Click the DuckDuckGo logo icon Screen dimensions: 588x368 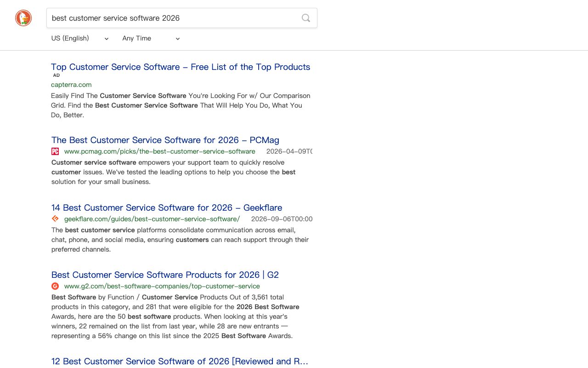[23, 18]
